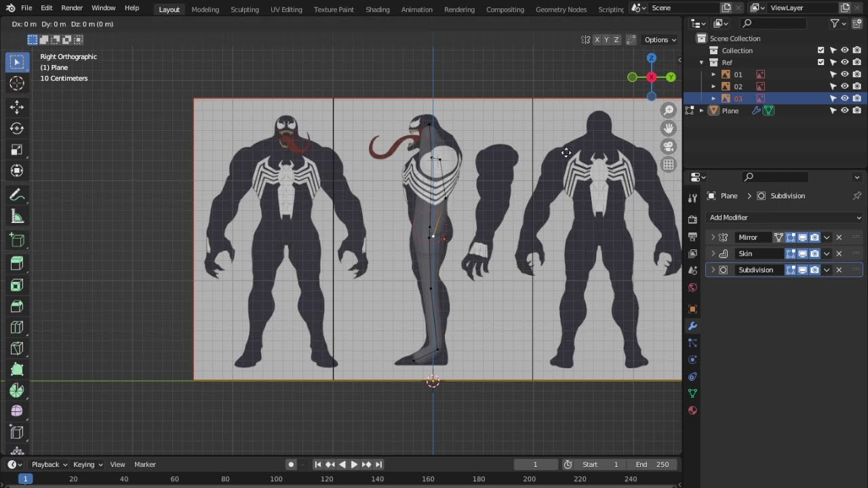
Task: Select the Cursor tool
Action: tap(17, 83)
